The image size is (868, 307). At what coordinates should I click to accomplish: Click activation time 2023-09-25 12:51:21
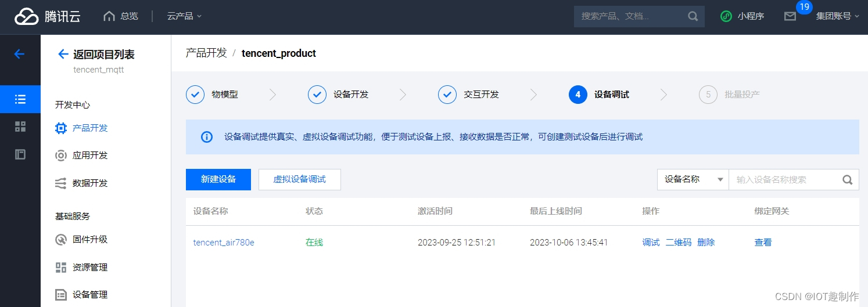[x=457, y=243]
